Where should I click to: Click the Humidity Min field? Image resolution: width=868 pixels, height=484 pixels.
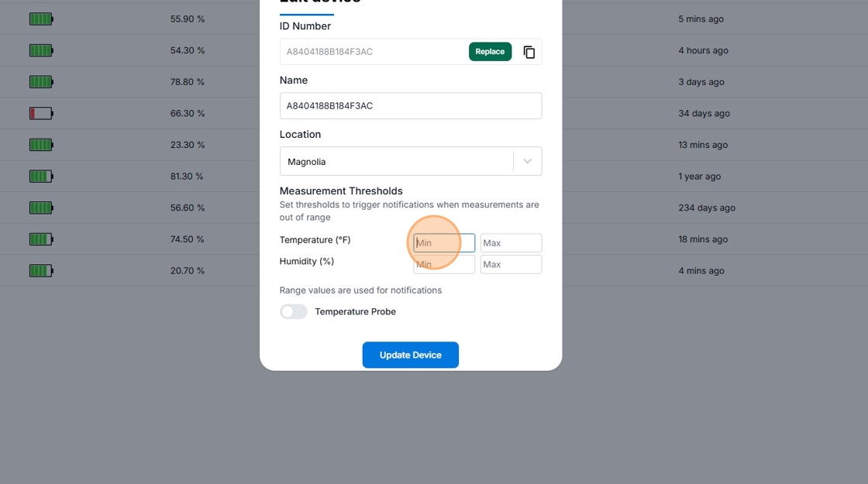[444, 265]
